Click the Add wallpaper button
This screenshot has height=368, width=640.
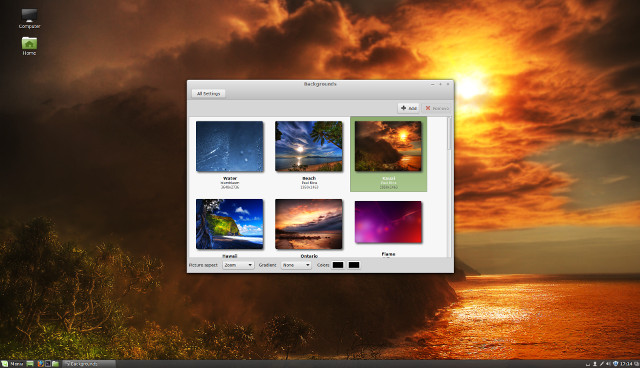(409, 108)
